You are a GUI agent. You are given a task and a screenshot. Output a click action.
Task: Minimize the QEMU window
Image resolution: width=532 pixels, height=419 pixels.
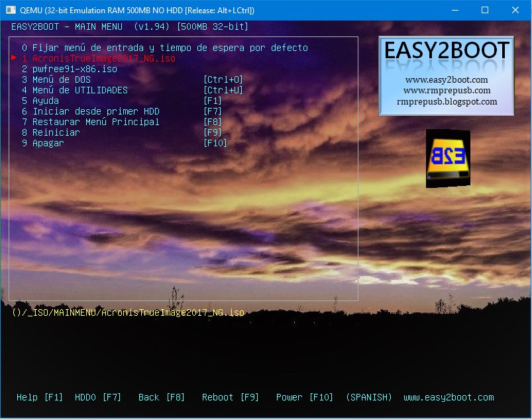click(x=455, y=10)
